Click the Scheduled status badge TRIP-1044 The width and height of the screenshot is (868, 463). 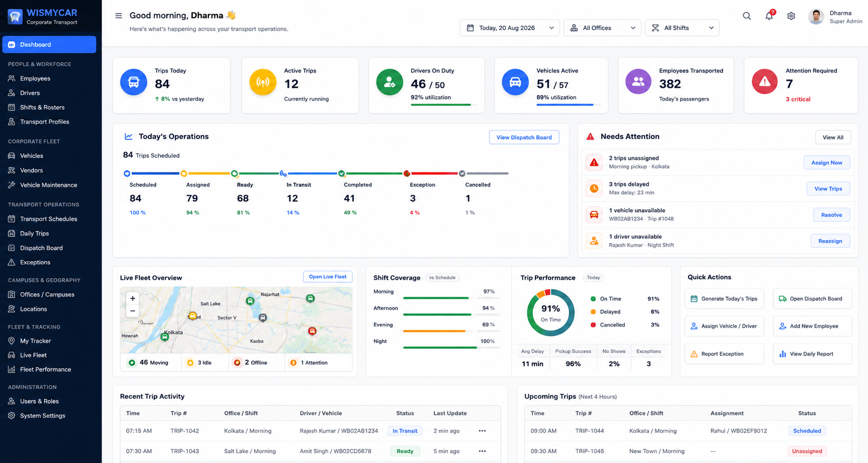(x=807, y=431)
